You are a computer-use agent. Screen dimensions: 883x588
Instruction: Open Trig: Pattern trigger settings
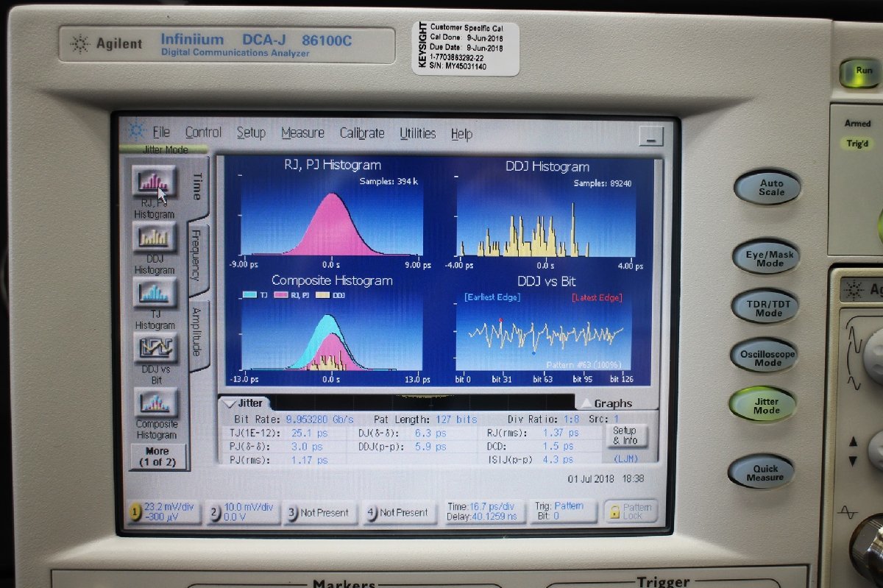pos(565,511)
